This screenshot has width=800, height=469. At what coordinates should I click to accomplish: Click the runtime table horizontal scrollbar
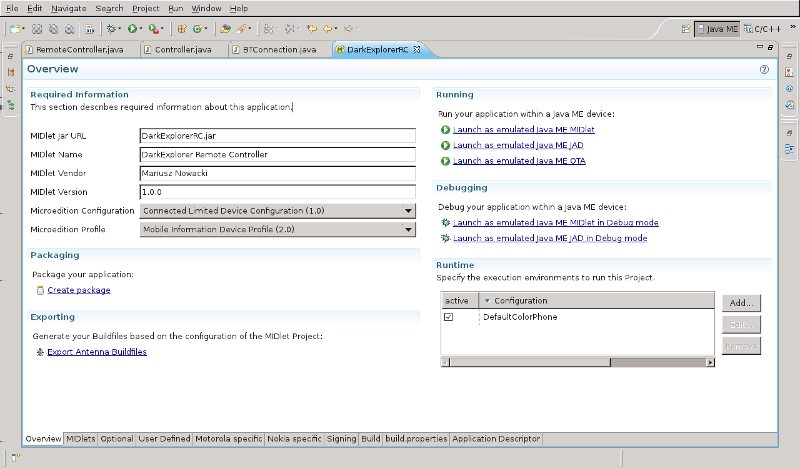[578, 362]
